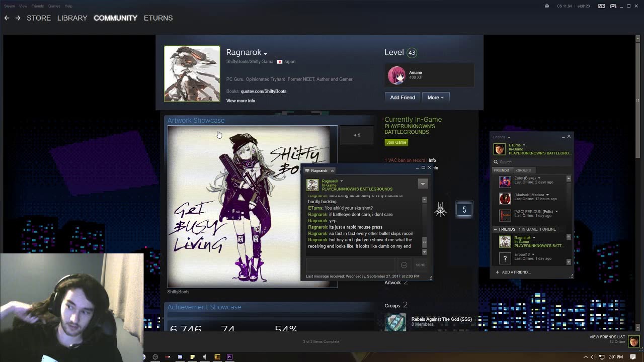
Task: Click the chat message input box
Action: (351, 265)
